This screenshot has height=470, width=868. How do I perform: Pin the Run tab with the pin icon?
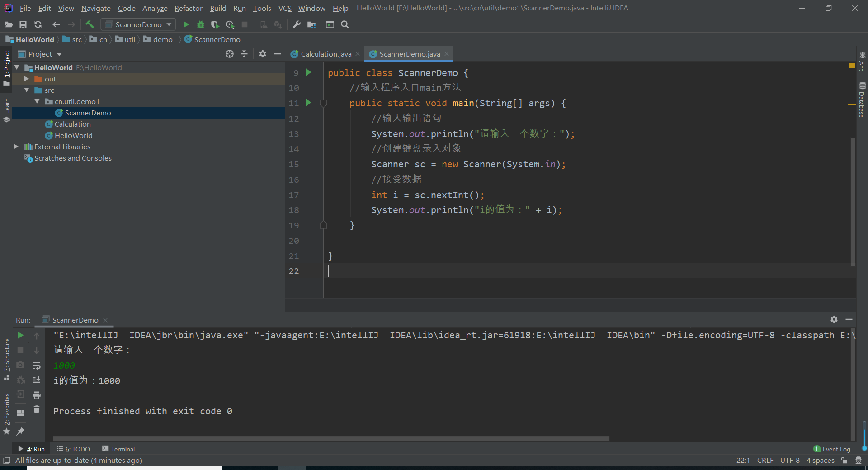(x=20, y=432)
